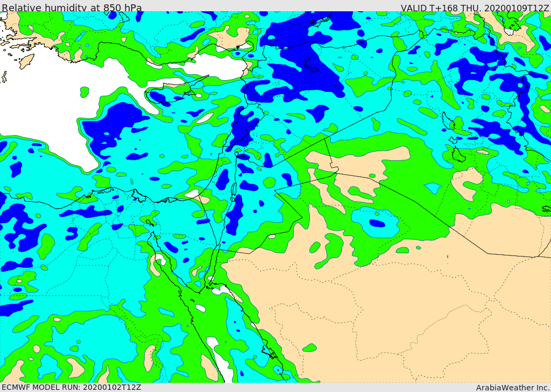
Task: Click the 'VALID T+168 THU. 20200109T12Z' label
Action: pyautogui.click(x=476, y=8)
